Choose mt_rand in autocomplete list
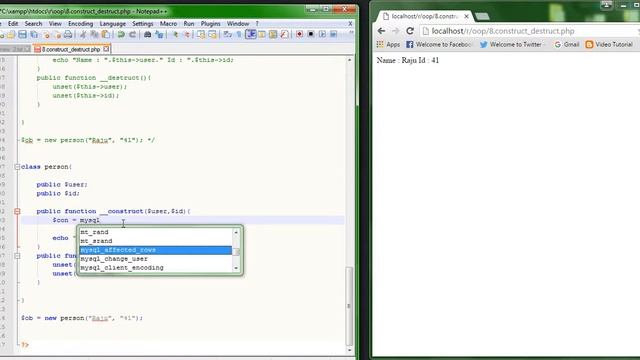Image resolution: width=640 pixels, height=360 pixels. [x=156, y=232]
